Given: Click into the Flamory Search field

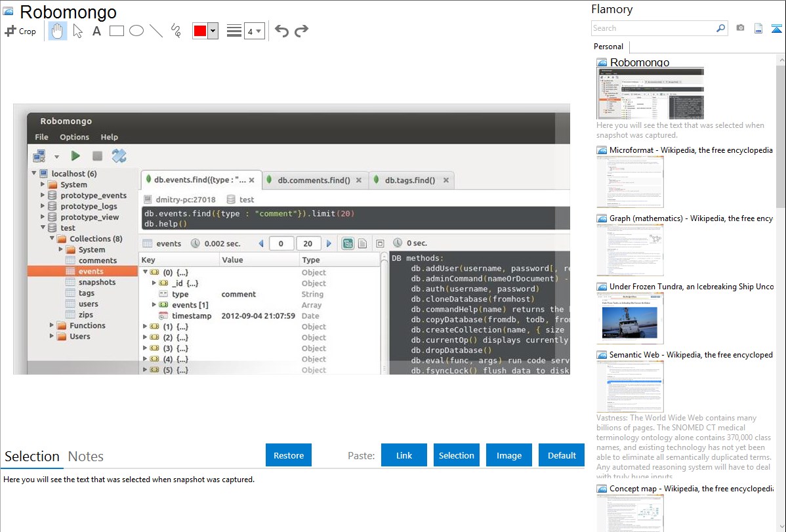Looking at the screenshot, I should tap(653, 28).
